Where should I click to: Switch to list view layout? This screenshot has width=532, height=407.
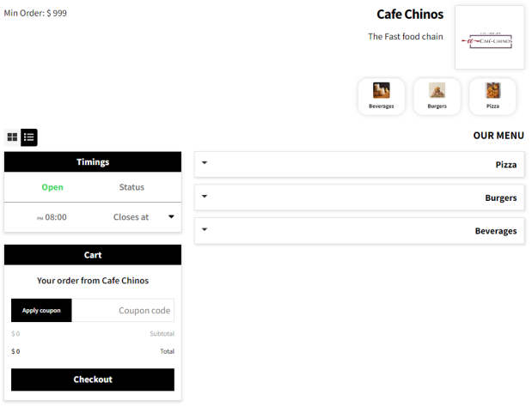pyautogui.click(x=29, y=137)
